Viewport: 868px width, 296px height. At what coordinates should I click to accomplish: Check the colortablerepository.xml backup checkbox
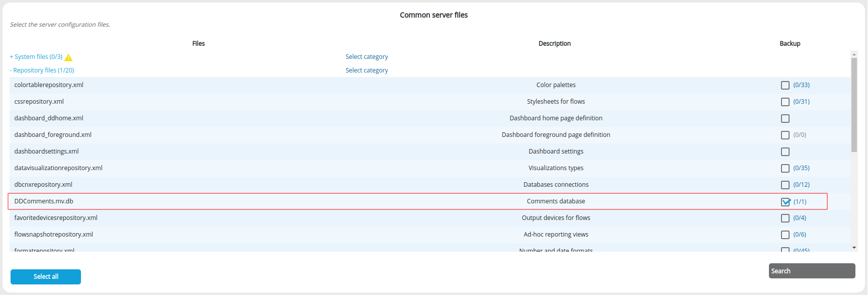tap(785, 86)
